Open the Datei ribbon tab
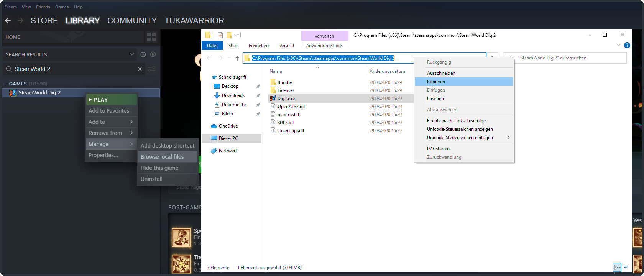 click(x=212, y=46)
